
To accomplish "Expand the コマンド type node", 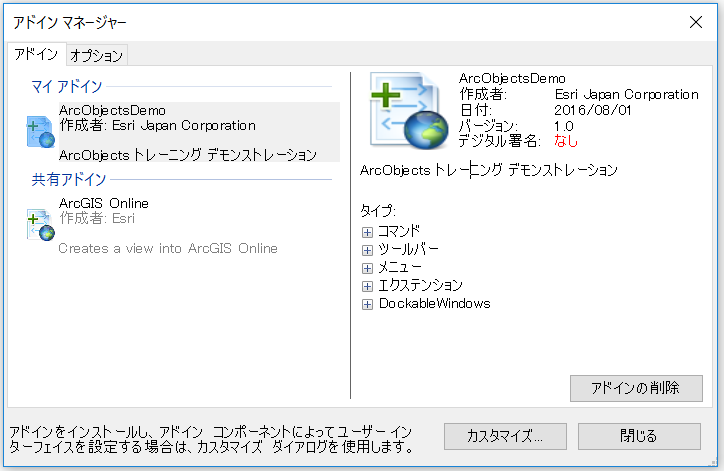I will pos(367,232).
